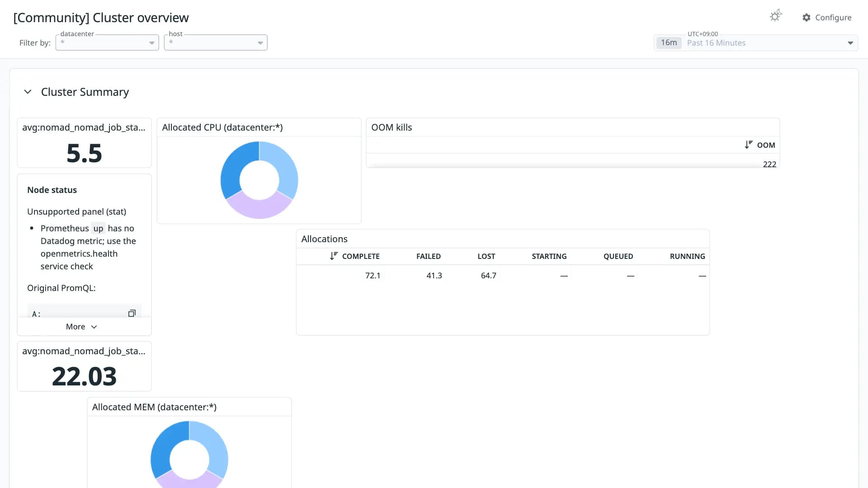Open the host filter dropdown
The image size is (868, 488).
[x=216, y=42]
